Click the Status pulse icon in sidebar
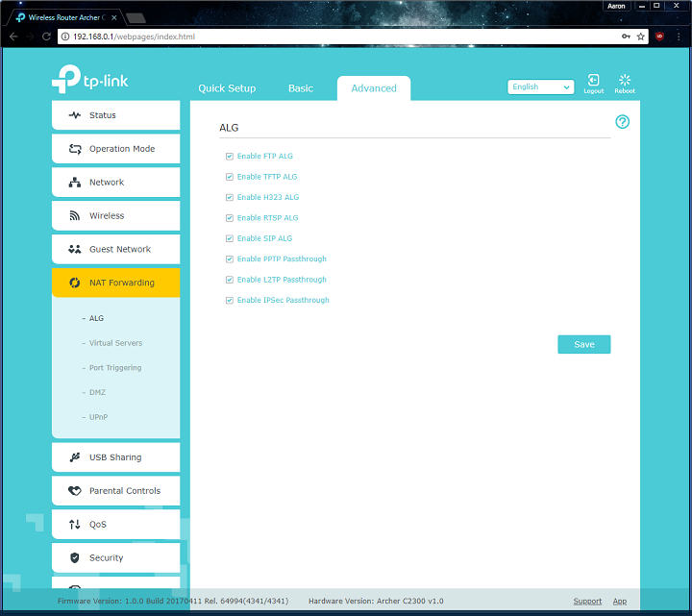The image size is (692, 616). 75,115
